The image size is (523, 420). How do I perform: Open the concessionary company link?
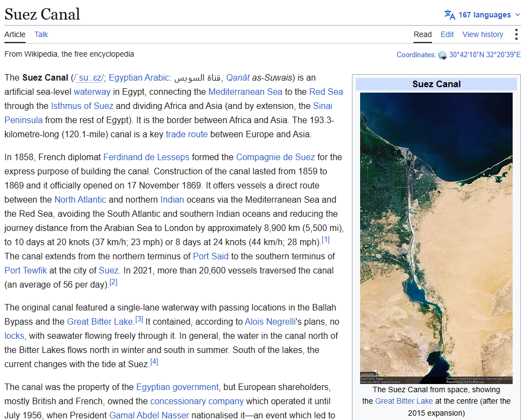[197, 401]
